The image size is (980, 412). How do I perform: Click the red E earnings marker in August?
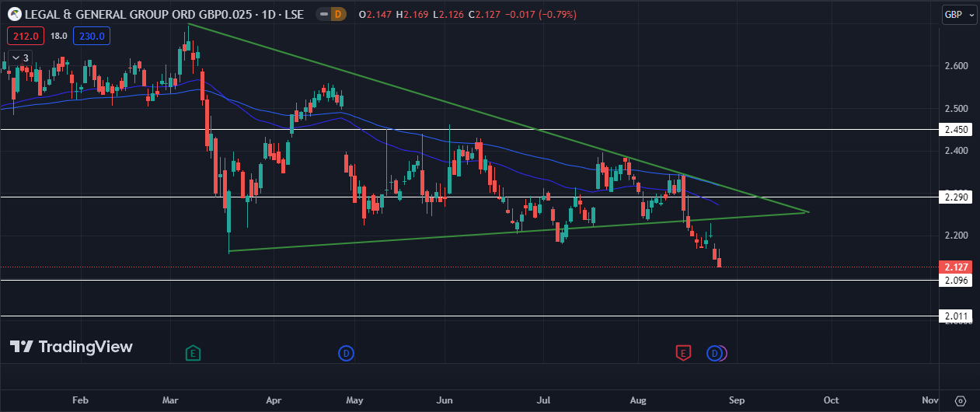click(683, 354)
